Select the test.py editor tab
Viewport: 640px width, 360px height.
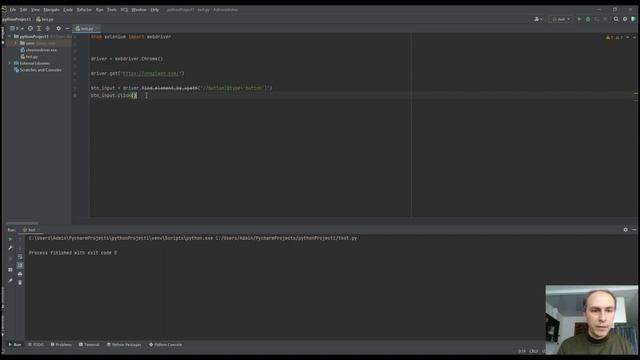86,29
